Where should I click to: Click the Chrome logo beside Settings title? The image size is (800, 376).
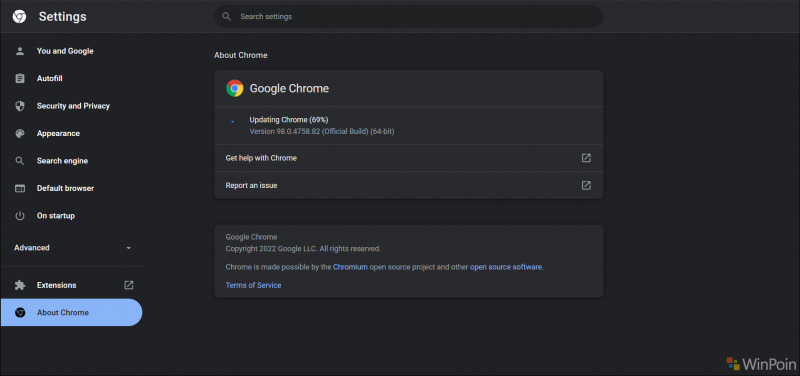[x=19, y=17]
